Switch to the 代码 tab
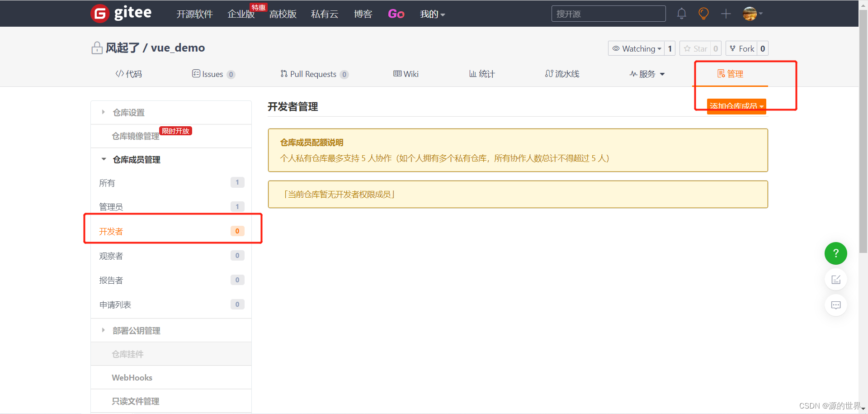 pos(129,74)
